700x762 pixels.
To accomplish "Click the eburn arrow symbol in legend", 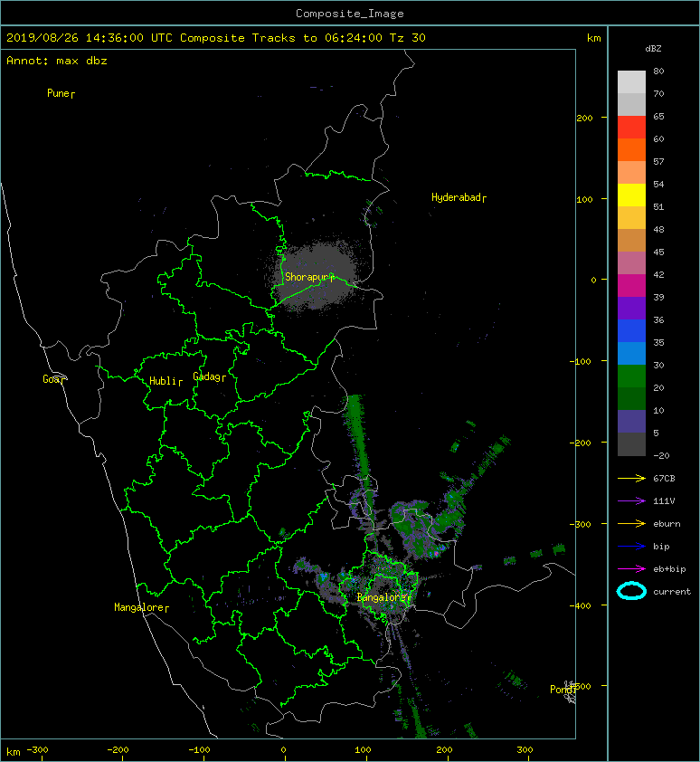I will coord(631,524).
